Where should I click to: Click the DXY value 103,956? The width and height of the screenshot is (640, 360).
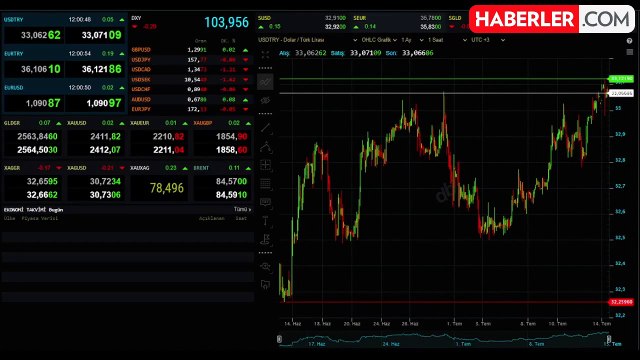tap(227, 22)
